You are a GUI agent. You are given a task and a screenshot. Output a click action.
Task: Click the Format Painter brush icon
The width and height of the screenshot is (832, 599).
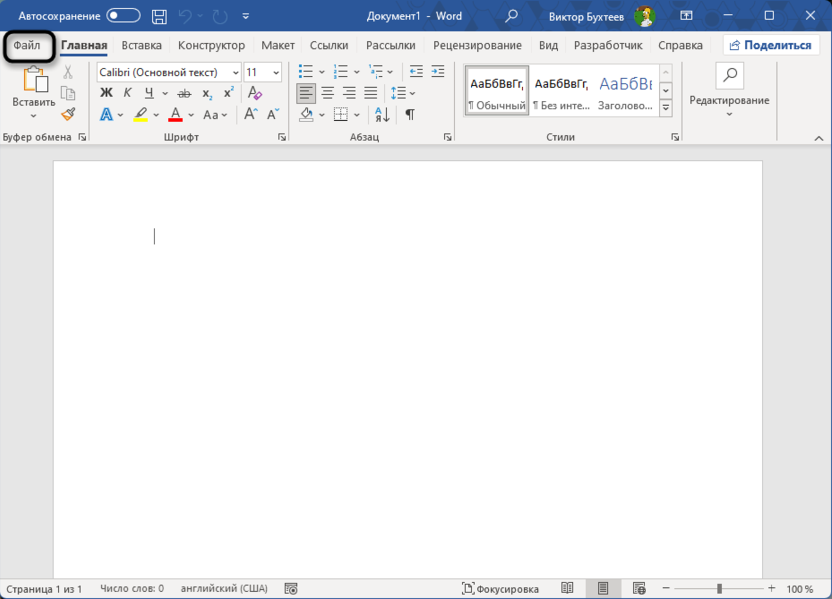coord(68,114)
